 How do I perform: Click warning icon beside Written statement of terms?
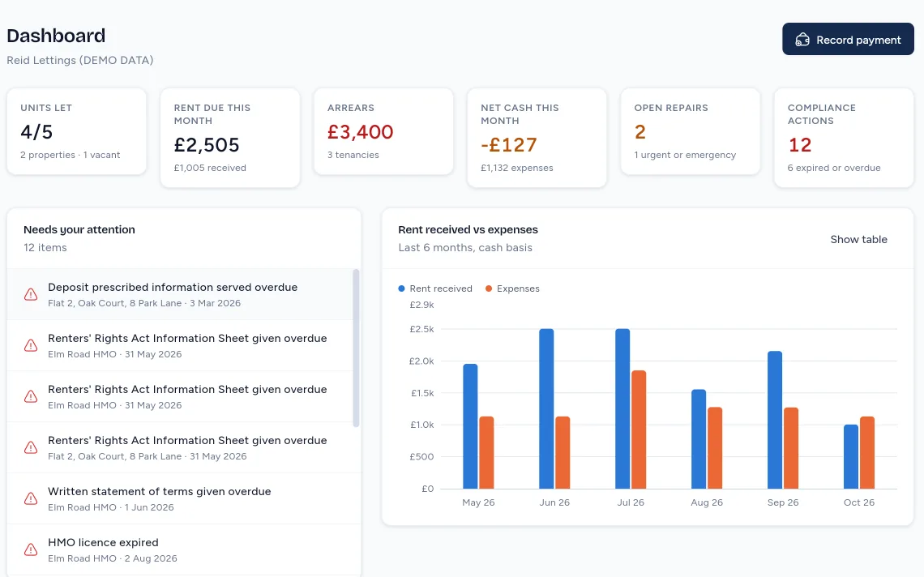coord(31,498)
